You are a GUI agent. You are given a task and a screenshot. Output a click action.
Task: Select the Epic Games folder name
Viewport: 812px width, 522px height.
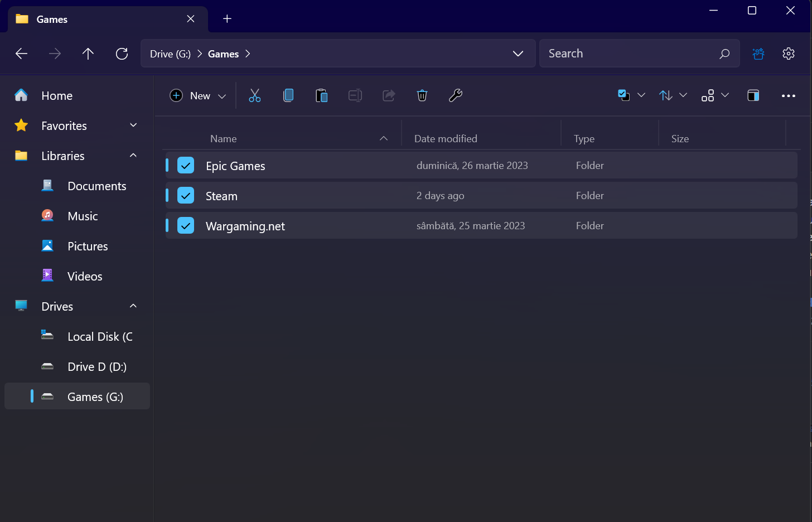pyautogui.click(x=235, y=166)
